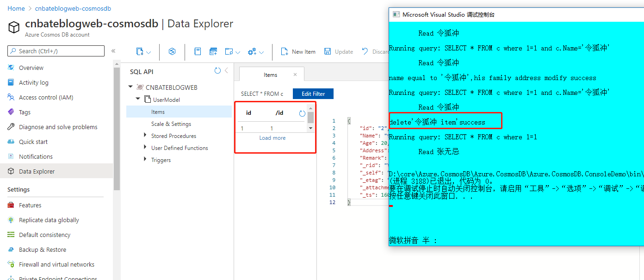Click the id column header
This screenshot has width=644, height=280.
click(x=248, y=113)
